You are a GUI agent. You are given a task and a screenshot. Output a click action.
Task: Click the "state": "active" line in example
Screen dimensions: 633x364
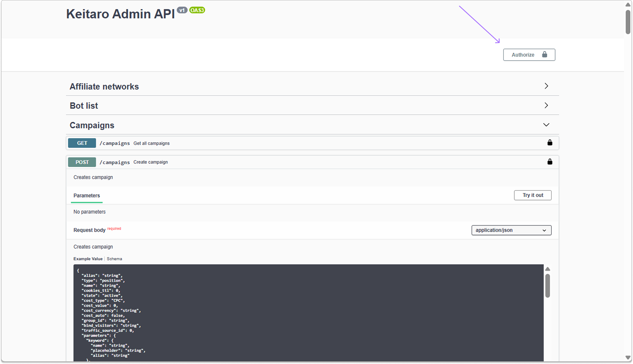[x=102, y=295]
